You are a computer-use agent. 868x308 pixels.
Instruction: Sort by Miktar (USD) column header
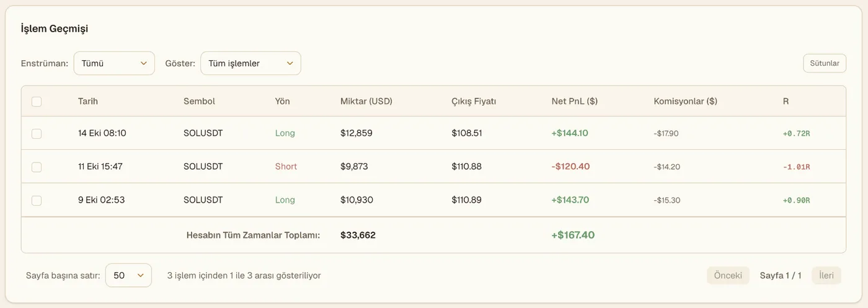click(366, 101)
